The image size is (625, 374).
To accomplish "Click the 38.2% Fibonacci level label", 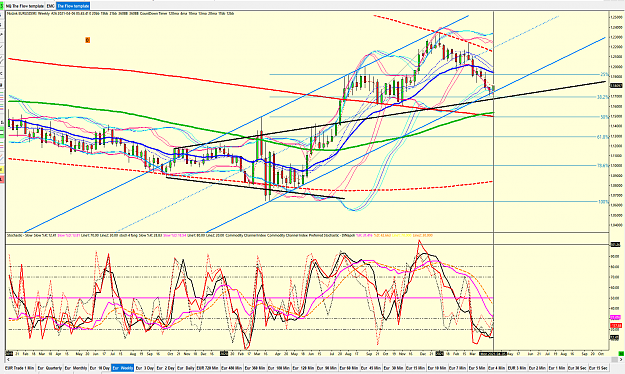I will pyautogui.click(x=603, y=97).
